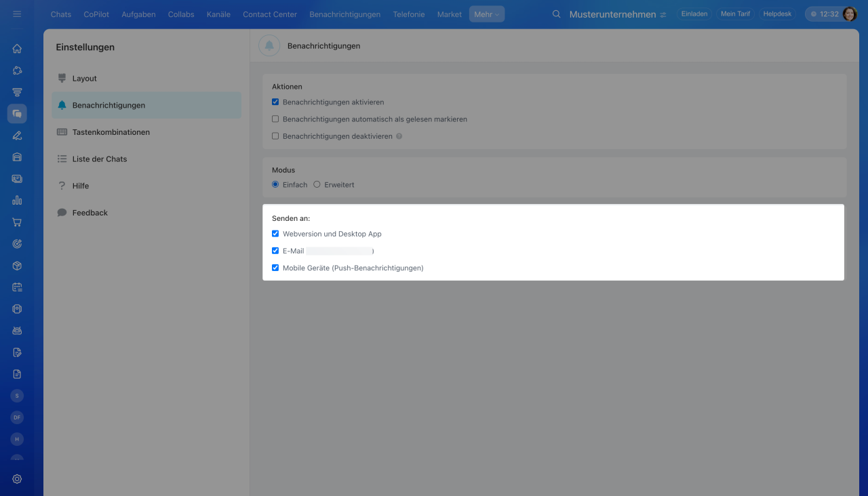Open the chat bubbles icon in sidebar
This screenshot has width=868, height=496.
point(17,114)
